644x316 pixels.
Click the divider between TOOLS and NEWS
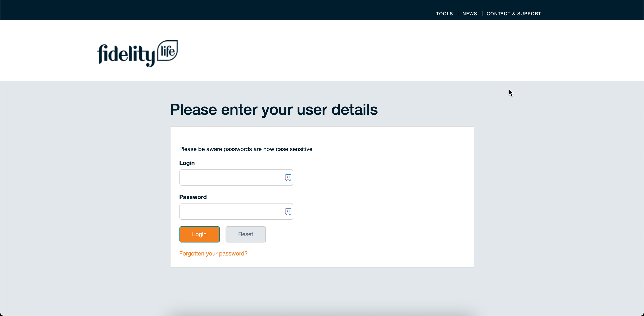pyautogui.click(x=458, y=13)
